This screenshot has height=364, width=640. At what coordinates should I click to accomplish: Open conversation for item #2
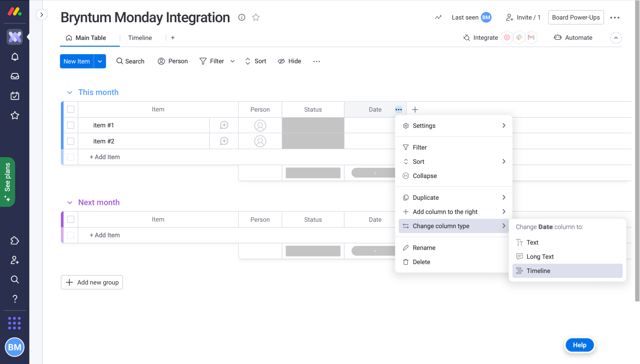(224, 141)
